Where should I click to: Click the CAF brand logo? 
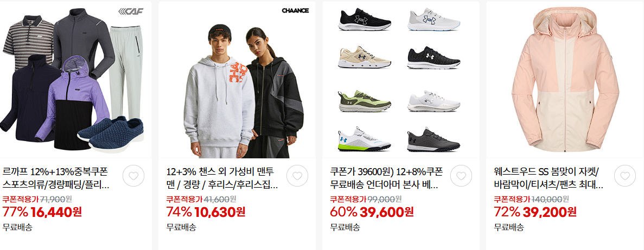(x=131, y=11)
